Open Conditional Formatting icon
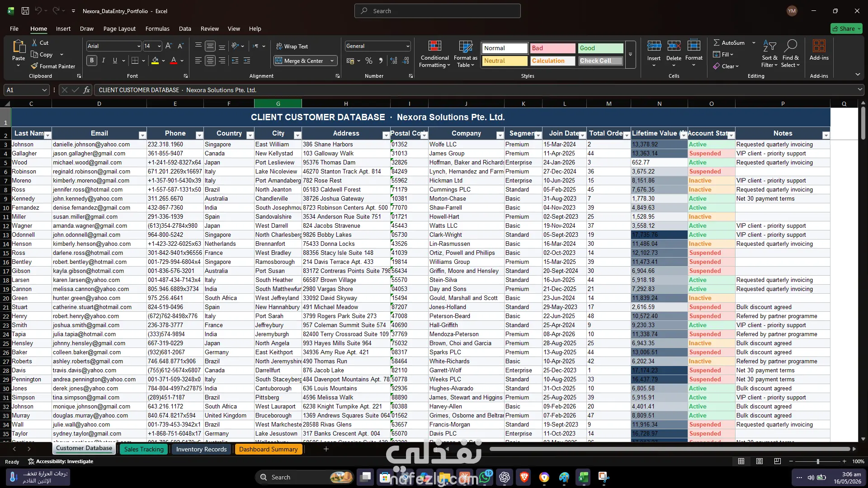 click(x=434, y=46)
